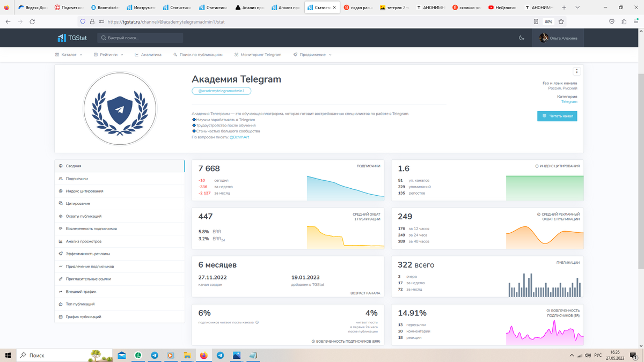Open Аналитика in the top navigation
Screen dimensions: 644x362
[x=148, y=55]
